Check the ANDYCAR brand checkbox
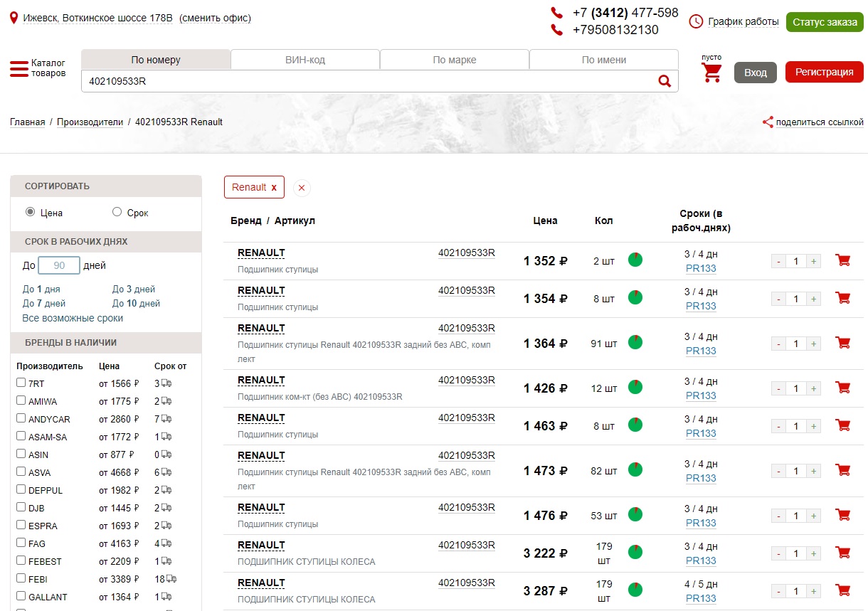The width and height of the screenshot is (868, 611). 21,418
